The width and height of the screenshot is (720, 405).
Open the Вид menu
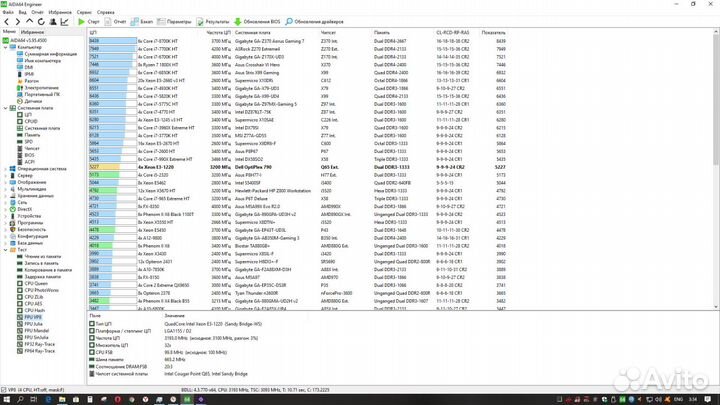[22, 12]
